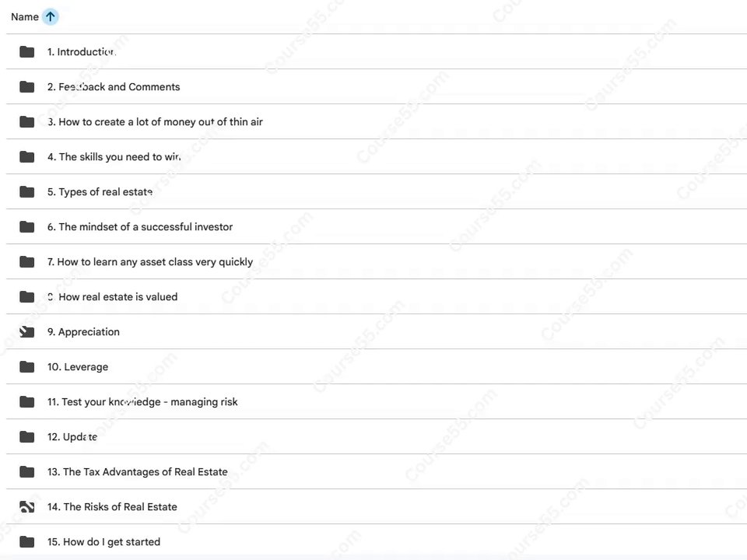This screenshot has width=747, height=560.
Task: Toggle the Name sort direction arrow
Action: tap(50, 16)
